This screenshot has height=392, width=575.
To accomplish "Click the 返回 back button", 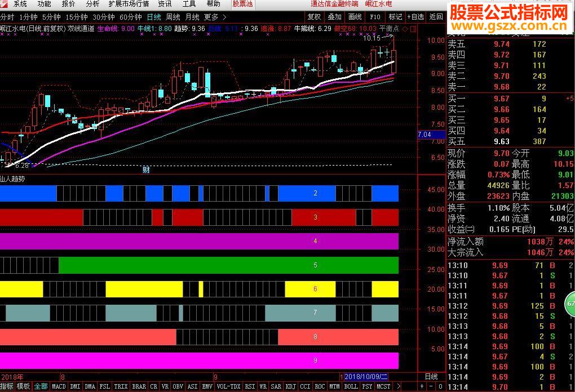I will tap(436, 17).
